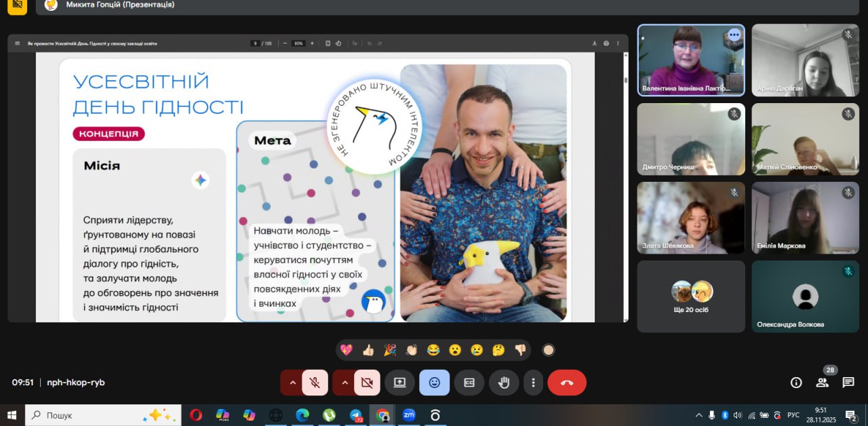The width and height of the screenshot is (868, 426).
Task: Open meeting details info icon
Action: click(796, 383)
